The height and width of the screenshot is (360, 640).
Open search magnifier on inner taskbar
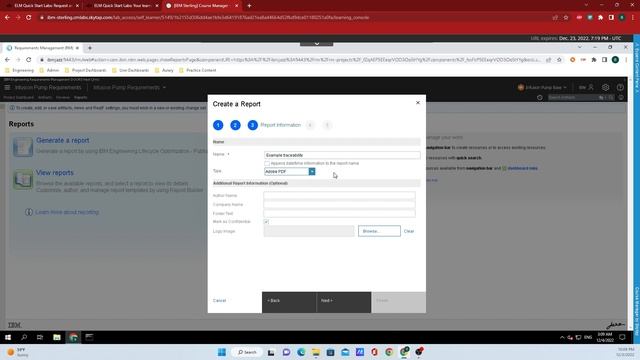point(24,337)
